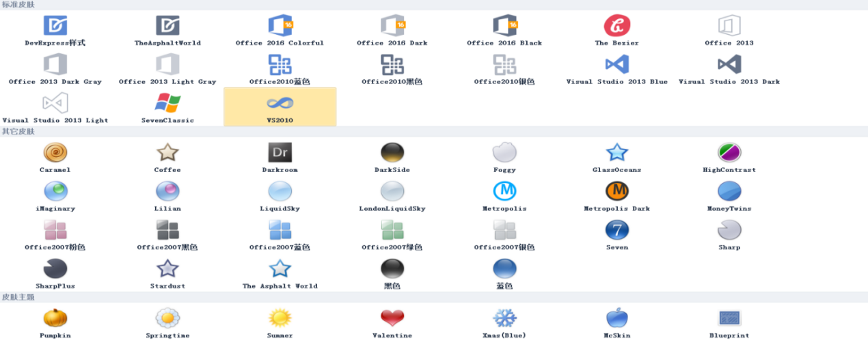This screenshot has width=868, height=340.
Task: Apply the Seven skin
Action: click(616, 231)
